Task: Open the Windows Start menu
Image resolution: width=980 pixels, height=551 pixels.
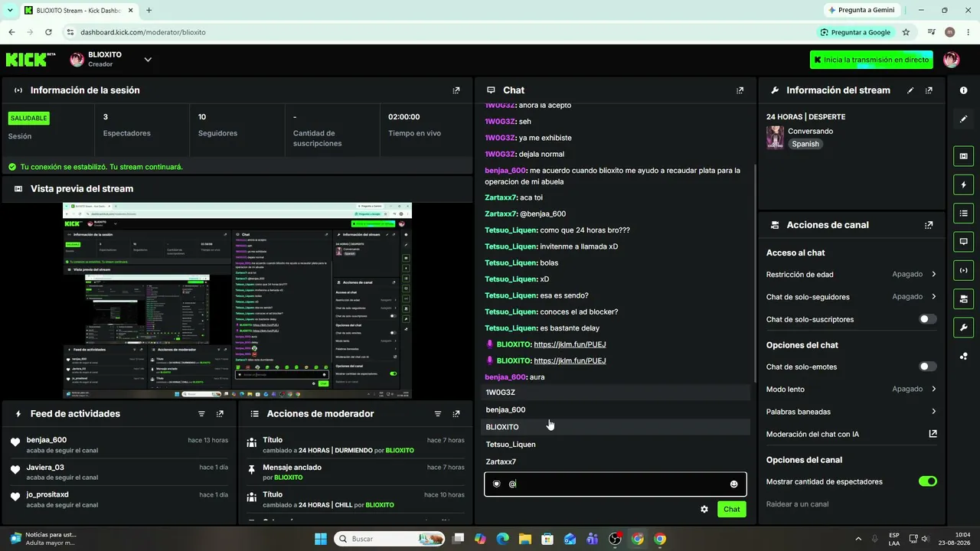Action: point(321,539)
